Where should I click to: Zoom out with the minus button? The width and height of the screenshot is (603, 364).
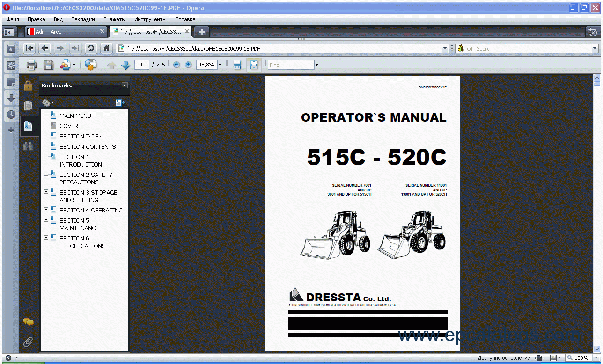coord(176,65)
